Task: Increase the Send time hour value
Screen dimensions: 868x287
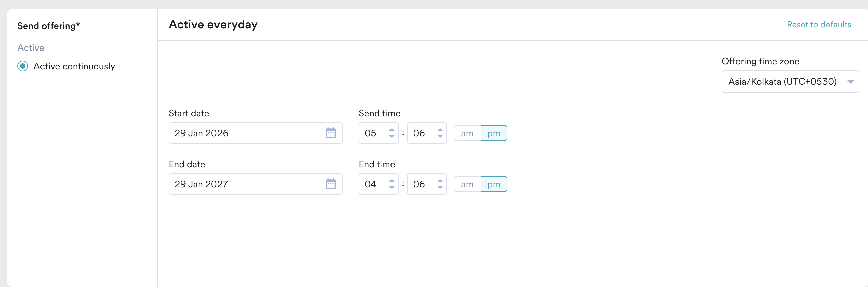Action: pos(392,130)
